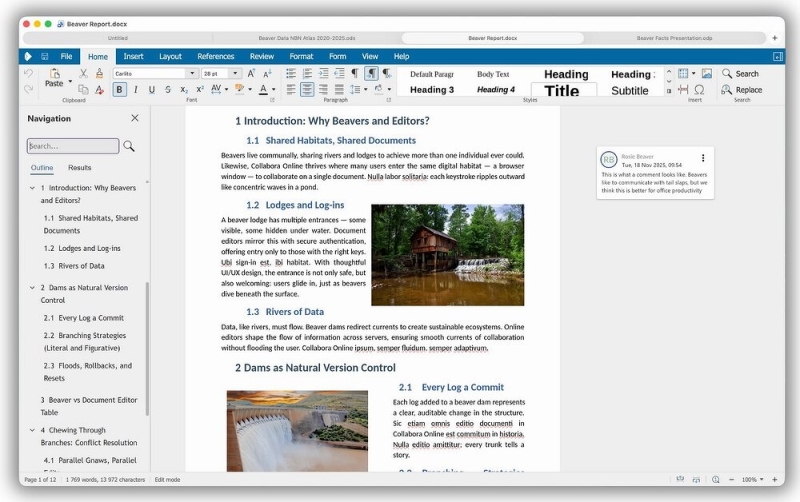
Task: Click the Save icon beside the File tab
Action: [x=45, y=56]
